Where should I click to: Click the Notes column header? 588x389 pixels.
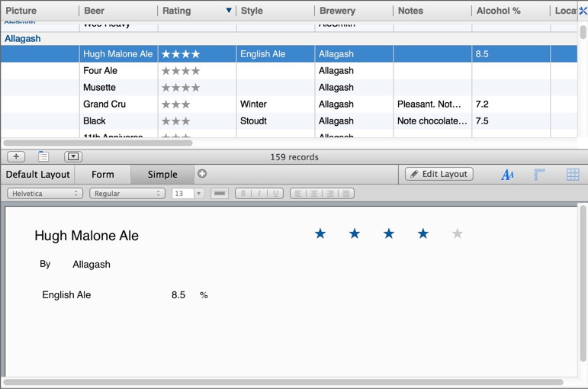(x=432, y=11)
